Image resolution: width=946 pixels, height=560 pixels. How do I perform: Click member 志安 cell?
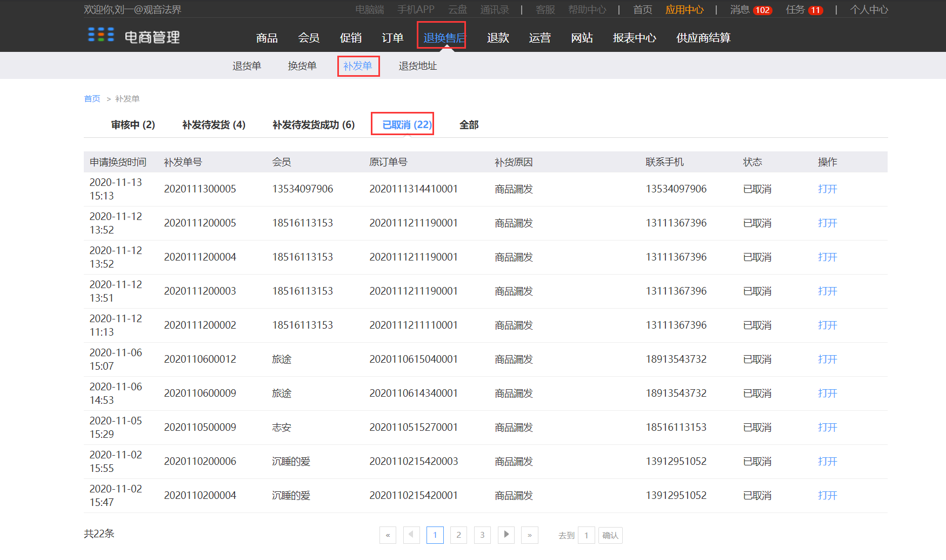point(282,428)
